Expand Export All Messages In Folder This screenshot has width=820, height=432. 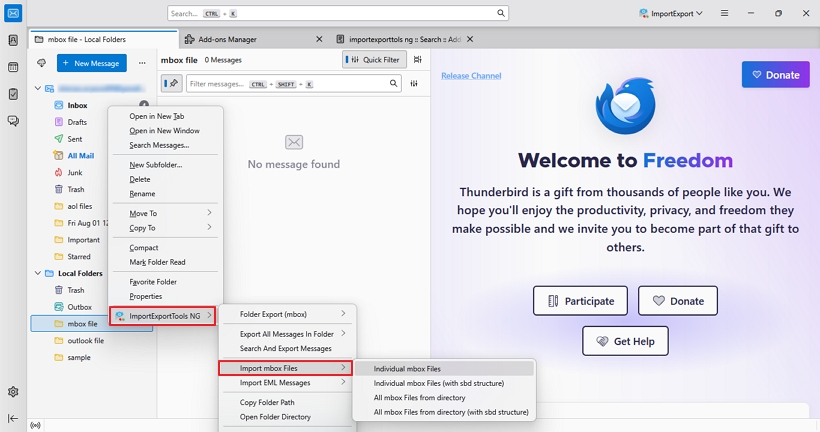pyautogui.click(x=288, y=334)
